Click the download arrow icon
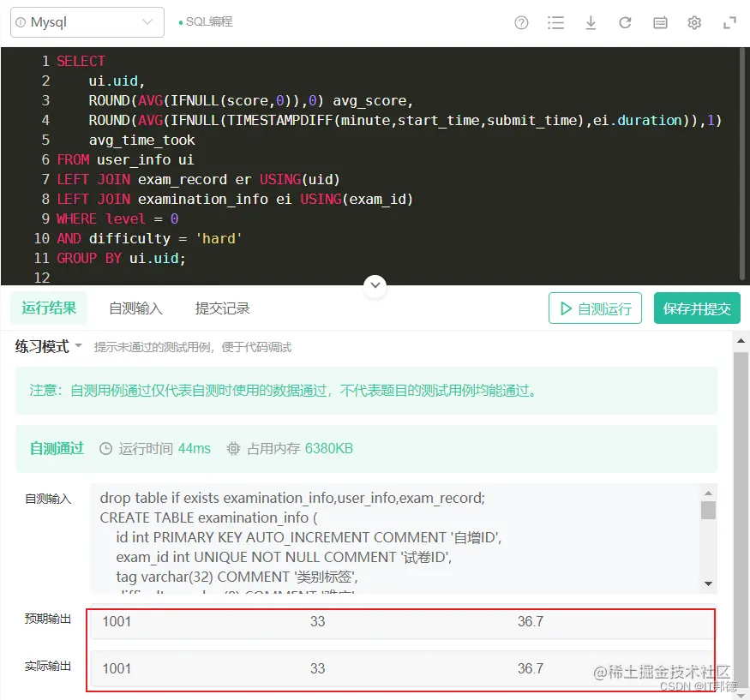The width and height of the screenshot is (750, 700). click(591, 22)
